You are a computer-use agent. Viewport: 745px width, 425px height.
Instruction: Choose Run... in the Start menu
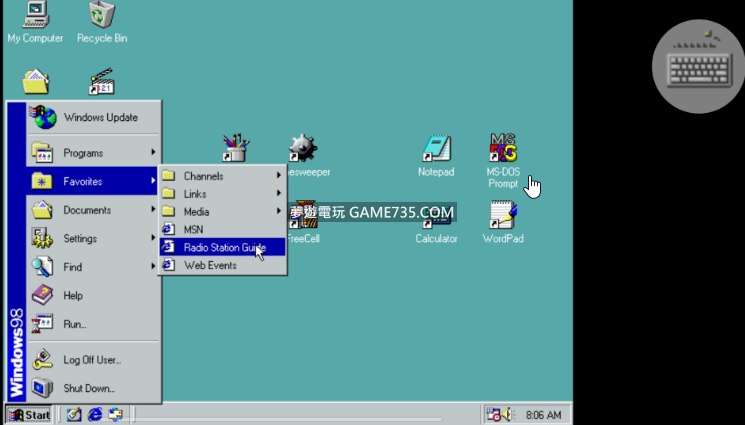click(94, 324)
